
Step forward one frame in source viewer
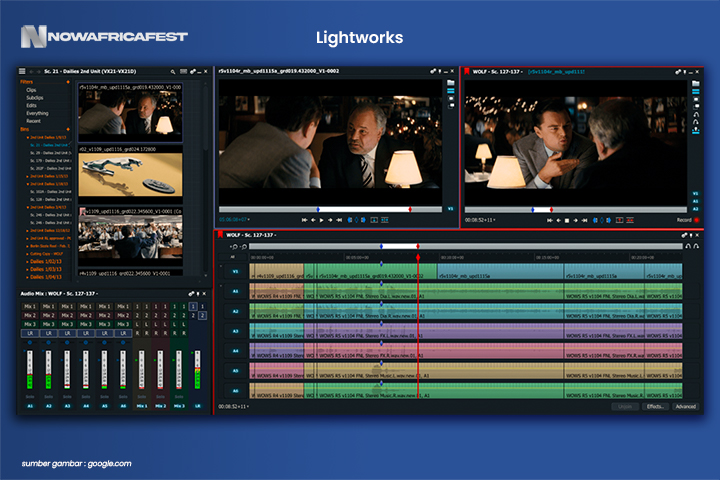coord(330,220)
